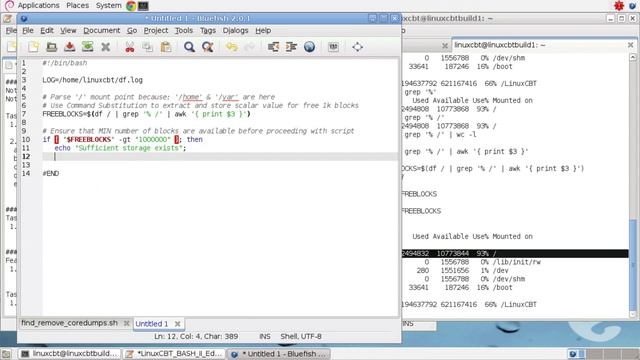The image size is (640, 360).
Task: Preview in browser using the globe icon
Action: click(309, 47)
